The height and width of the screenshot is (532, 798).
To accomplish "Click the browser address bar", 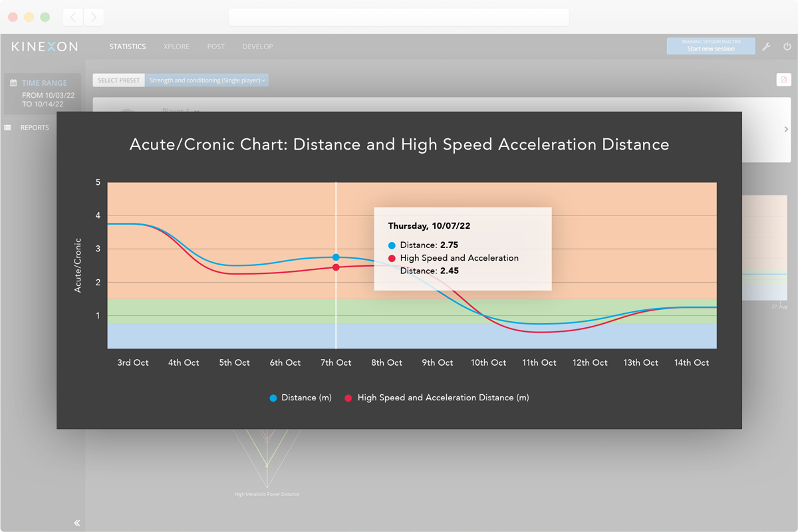I will 398,17.
